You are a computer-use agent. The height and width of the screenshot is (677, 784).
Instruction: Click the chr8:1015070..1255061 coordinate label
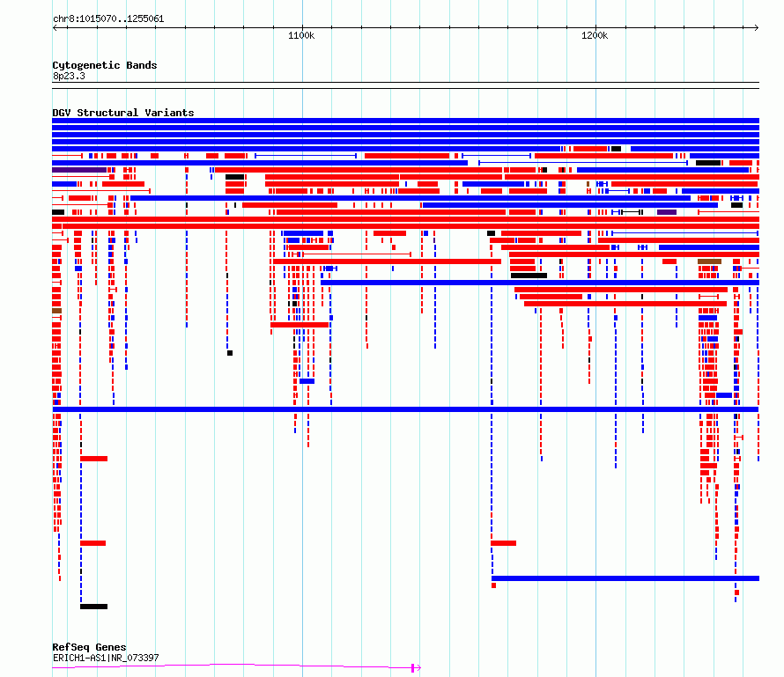[108, 19]
